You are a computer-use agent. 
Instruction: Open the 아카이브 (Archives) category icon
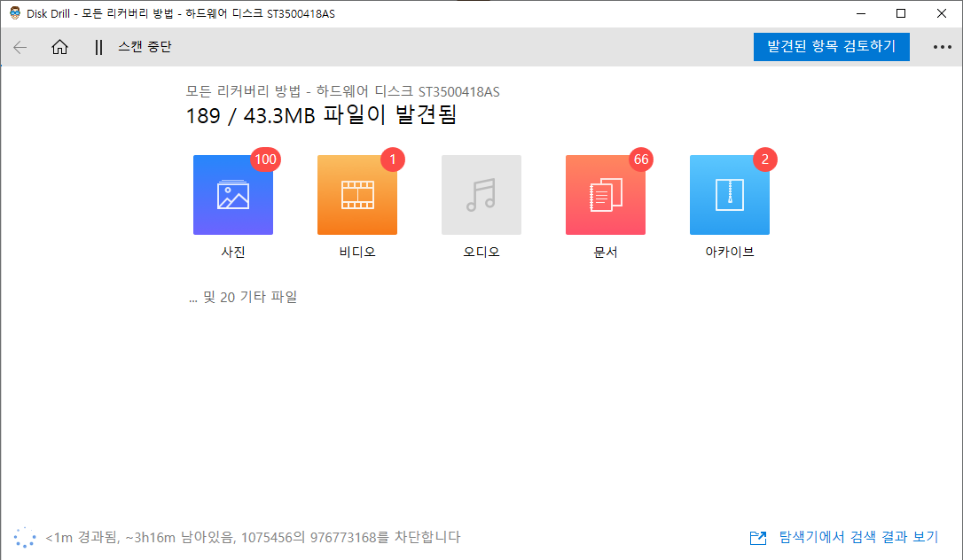coord(729,194)
